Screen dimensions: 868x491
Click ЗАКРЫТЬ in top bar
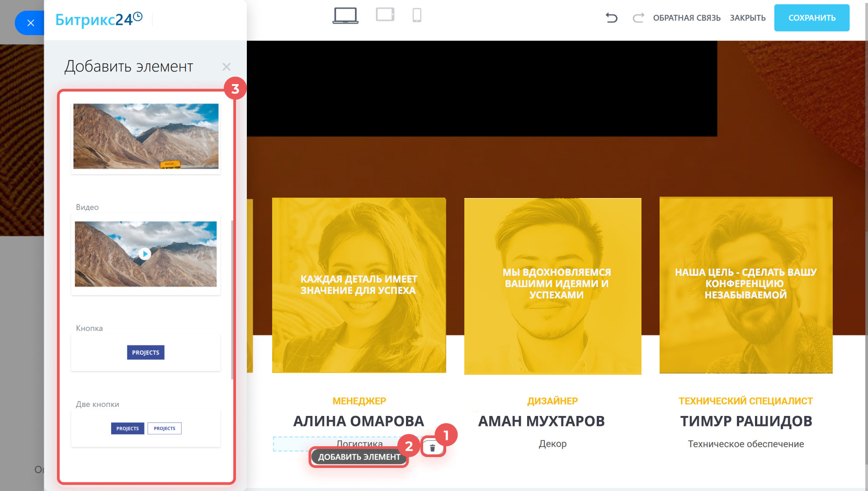747,18
